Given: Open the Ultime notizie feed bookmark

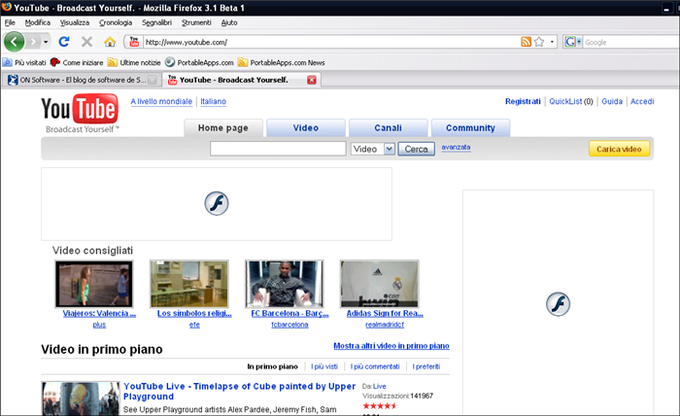Looking at the screenshot, I should [x=134, y=62].
